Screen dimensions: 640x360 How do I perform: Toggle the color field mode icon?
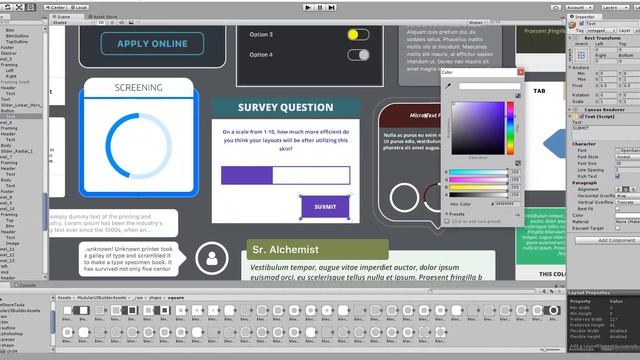518,96
